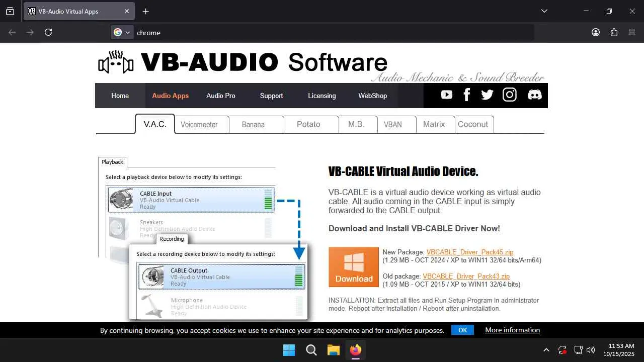Open the Audio Pro menu

[220, 96]
